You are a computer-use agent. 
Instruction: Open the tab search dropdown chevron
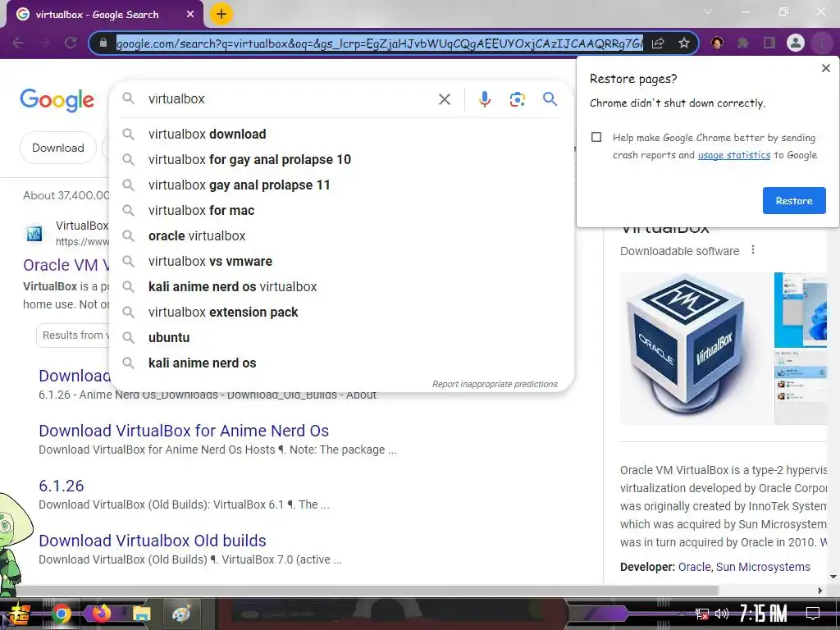click(708, 11)
